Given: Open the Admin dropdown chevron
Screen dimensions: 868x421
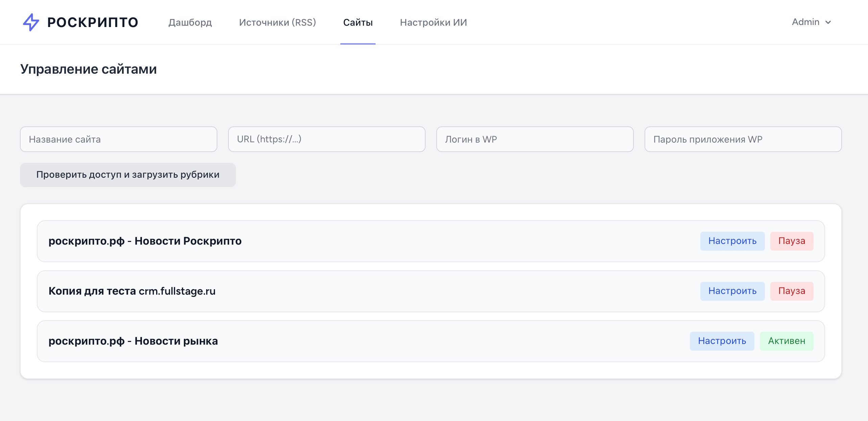Looking at the screenshot, I should tap(828, 22).
